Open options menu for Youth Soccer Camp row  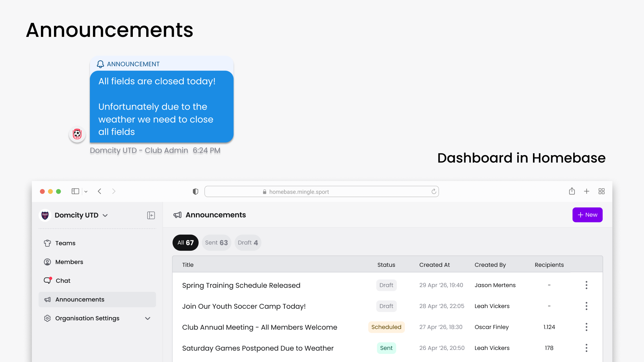coord(586,306)
